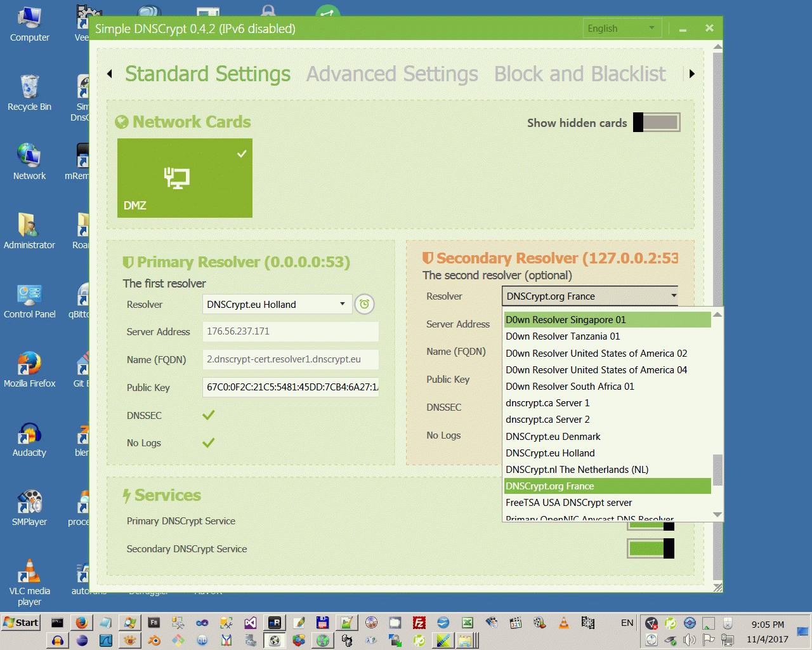Select dnscrypt.ca Server 2 from list
The width and height of the screenshot is (812, 650).
pos(607,420)
